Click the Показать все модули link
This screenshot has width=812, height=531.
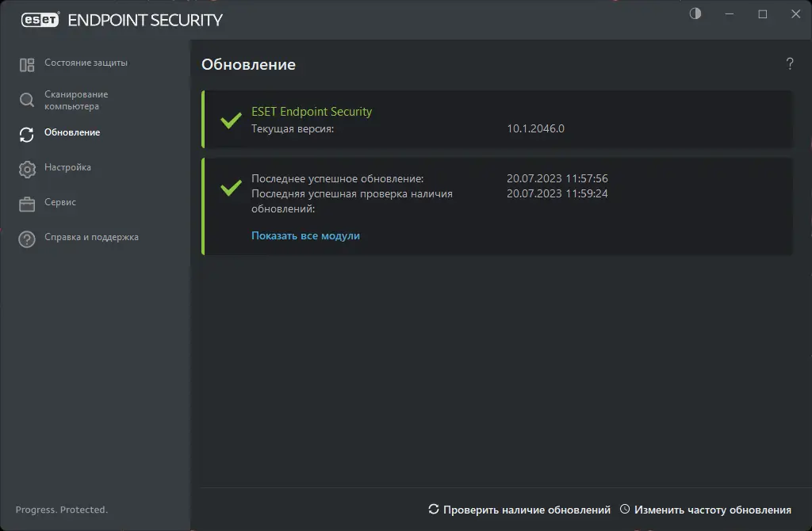[x=305, y=235]
